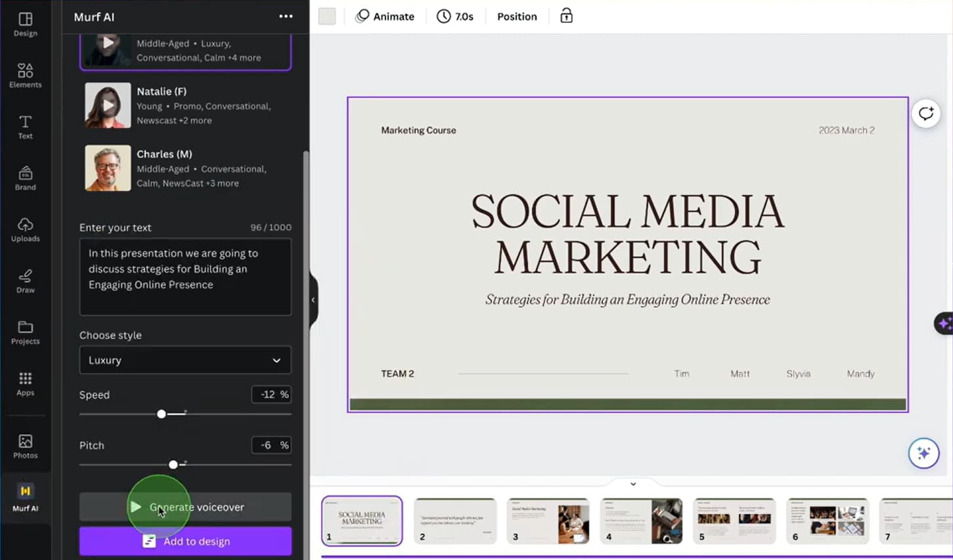Play the selected Middle-Aged Luxury voice preview
Viewport: 953px width, 560px height.
pyautogui.click(x=108, y=45)
